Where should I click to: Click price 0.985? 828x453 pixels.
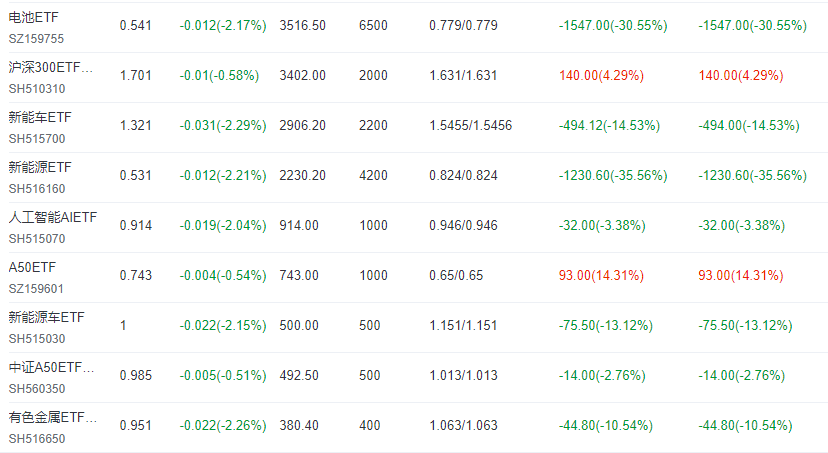click(136, 375)
